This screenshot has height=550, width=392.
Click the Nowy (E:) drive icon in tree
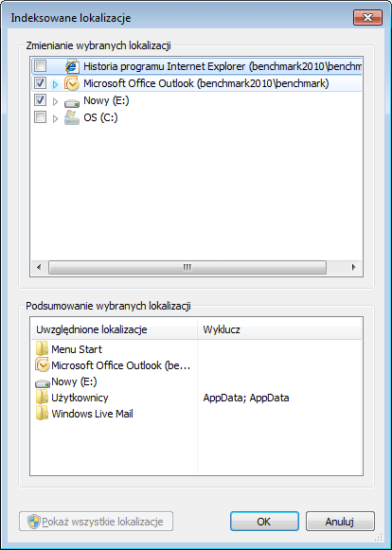pyautogui.click(x=72, y=103)
